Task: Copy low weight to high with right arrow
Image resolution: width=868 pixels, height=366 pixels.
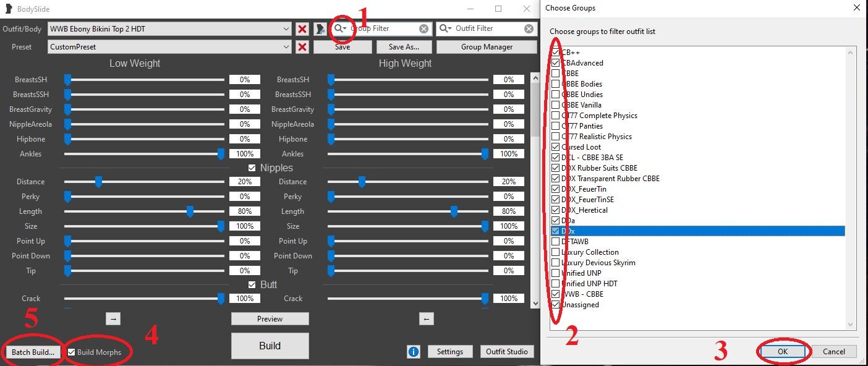Action: click(113, 319)
